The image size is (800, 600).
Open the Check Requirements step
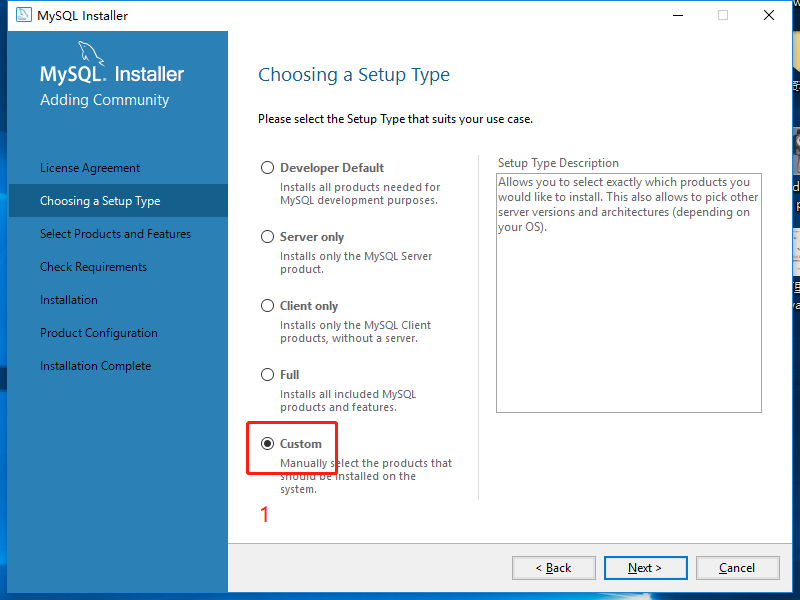tap(93, 267)
